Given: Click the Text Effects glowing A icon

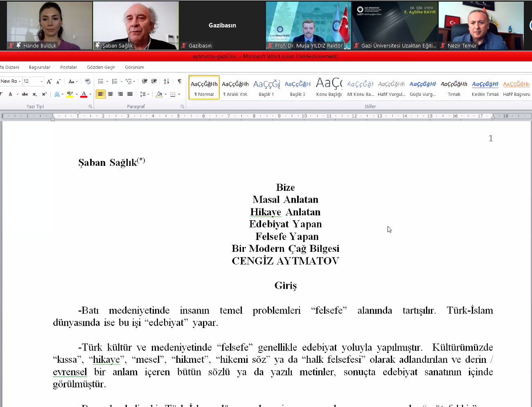Looking at the screenshot, I should coord(57,94).
